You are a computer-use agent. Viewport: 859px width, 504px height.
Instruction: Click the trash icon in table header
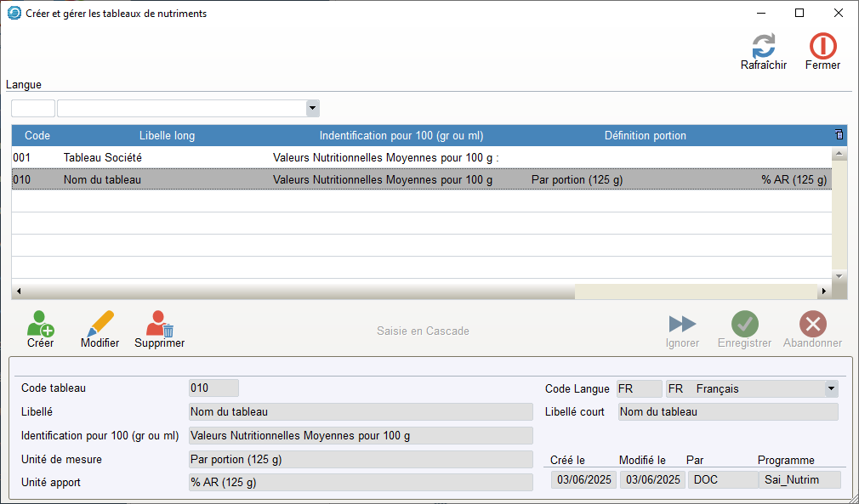(x=839, y=135)
